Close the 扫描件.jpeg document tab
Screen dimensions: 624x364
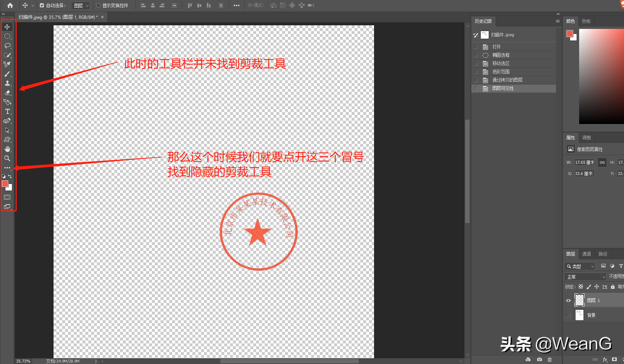(x=102, y=17)
